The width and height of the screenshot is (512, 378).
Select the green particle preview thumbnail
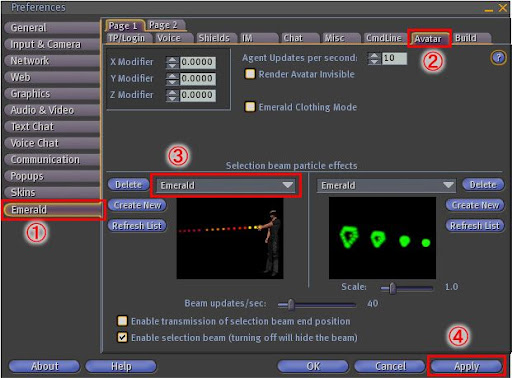click(x=382, y=238)
